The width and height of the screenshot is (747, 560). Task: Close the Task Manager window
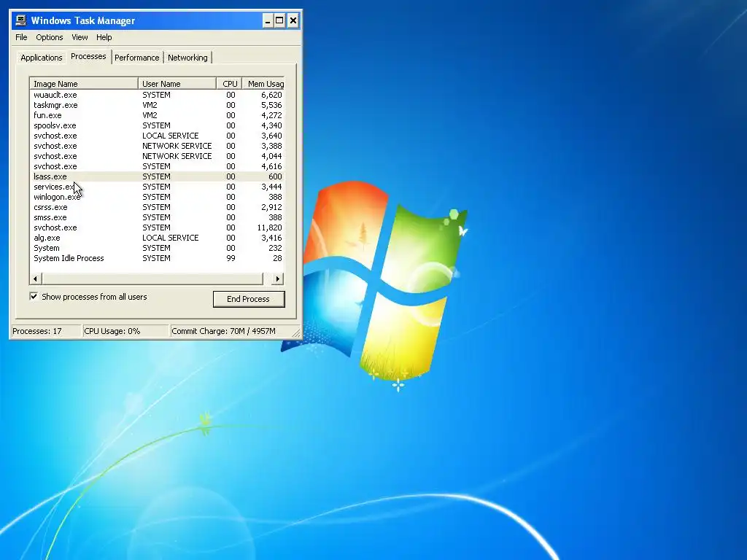293,20
